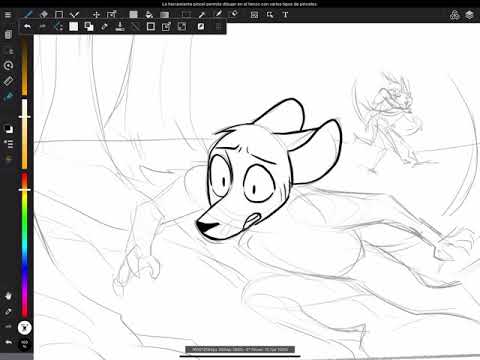Toggle the grid dots icon in sub toolbar
The image size is (480, 360).
click(x=219, y=26)
